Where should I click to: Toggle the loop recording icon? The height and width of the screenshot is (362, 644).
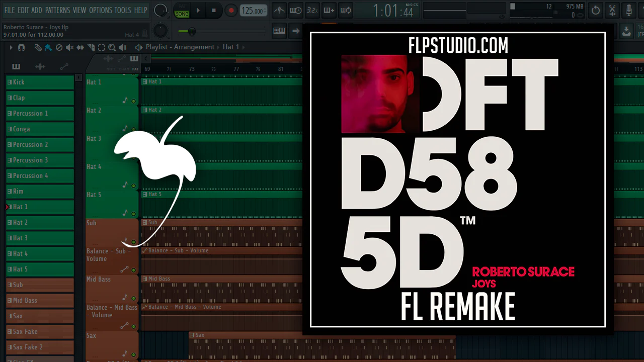click(x=346, y=11)
